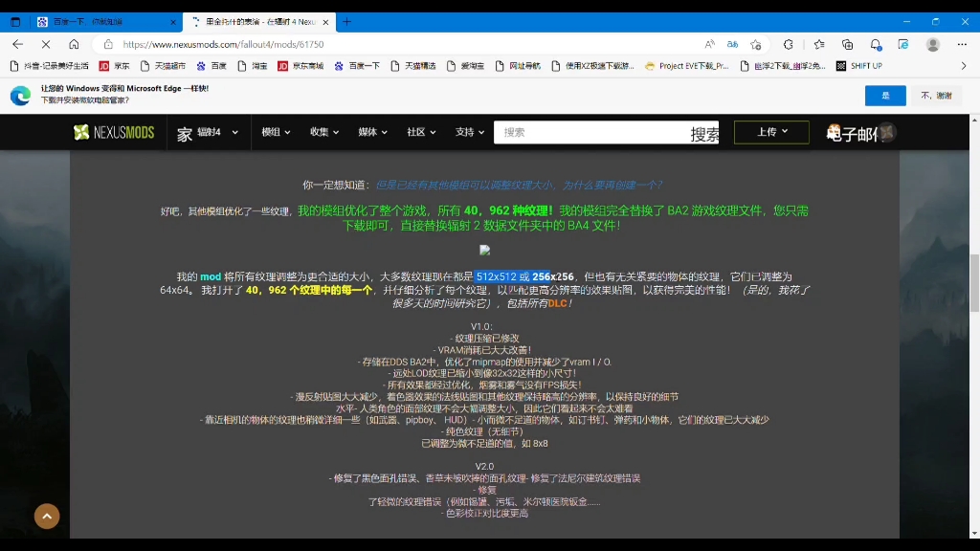The image size is (980, 551).
Task: Click the read aloud icon in address bar
Action: 708,44
